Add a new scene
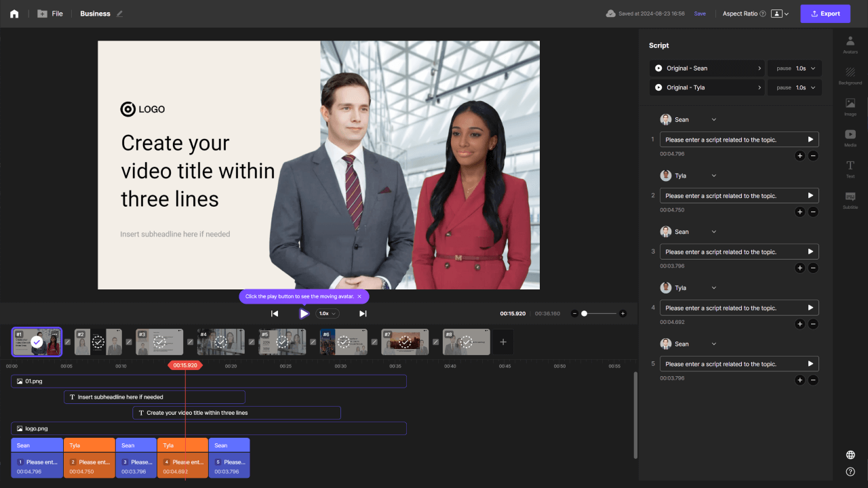This screenshot has height=488, width=868. point(503,342)
